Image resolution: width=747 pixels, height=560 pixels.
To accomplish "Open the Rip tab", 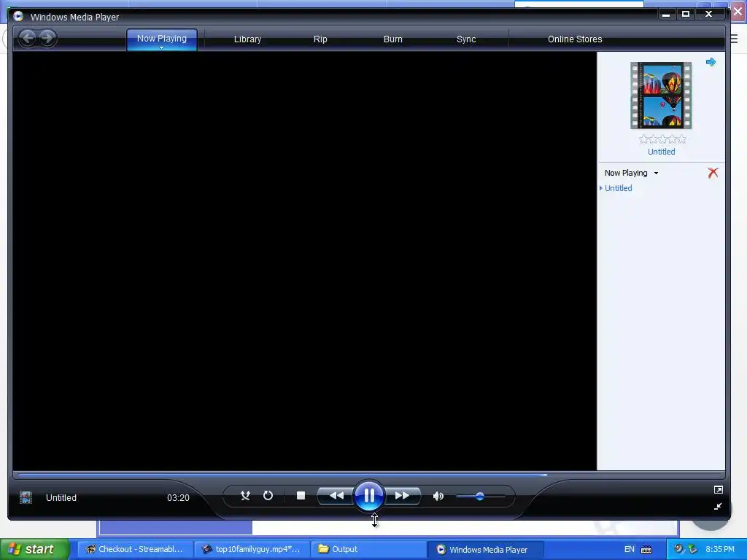I will point(320,39).
